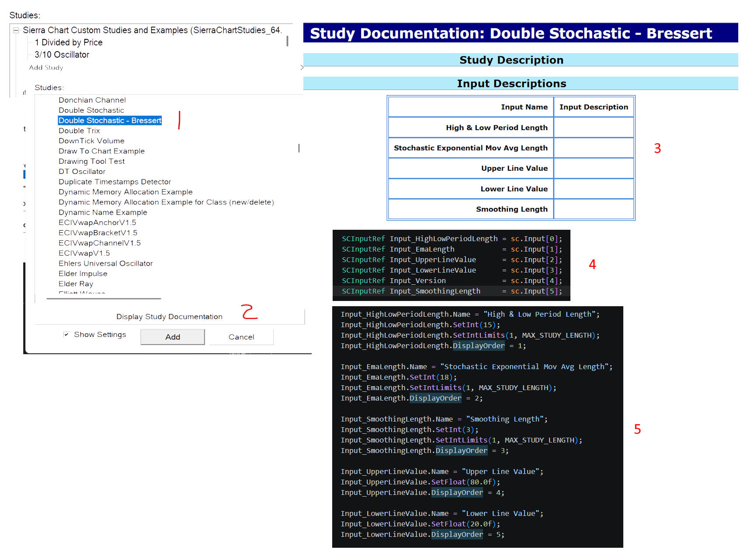Viewport: 754px width, 560px height.
Task: Select Double Stochastic - Bressert entry
Action: click(x=110, y=121)
